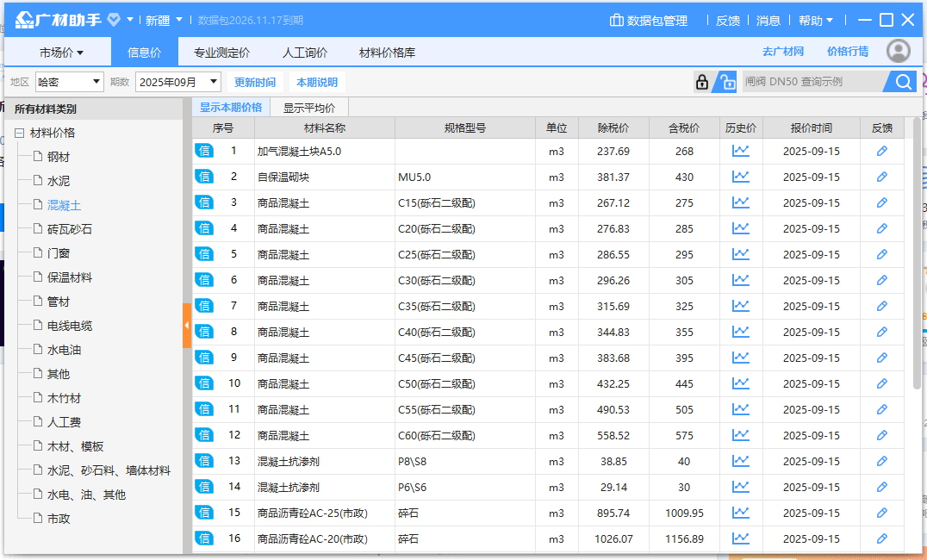Select the 显示本期价格 tab
Screen dimensions: 927x560
tap(231, 107)
